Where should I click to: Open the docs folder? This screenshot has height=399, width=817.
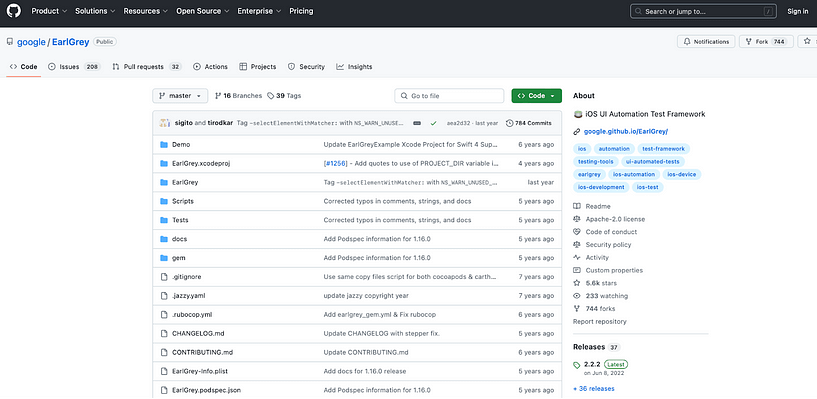pyautogui.click(x=179, y=239)
